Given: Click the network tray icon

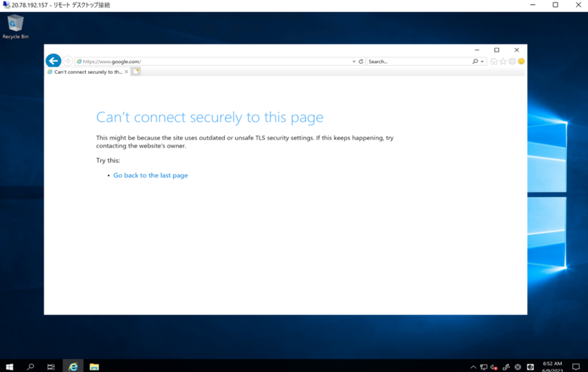Looking at the screenshot, I should [483, 367].
